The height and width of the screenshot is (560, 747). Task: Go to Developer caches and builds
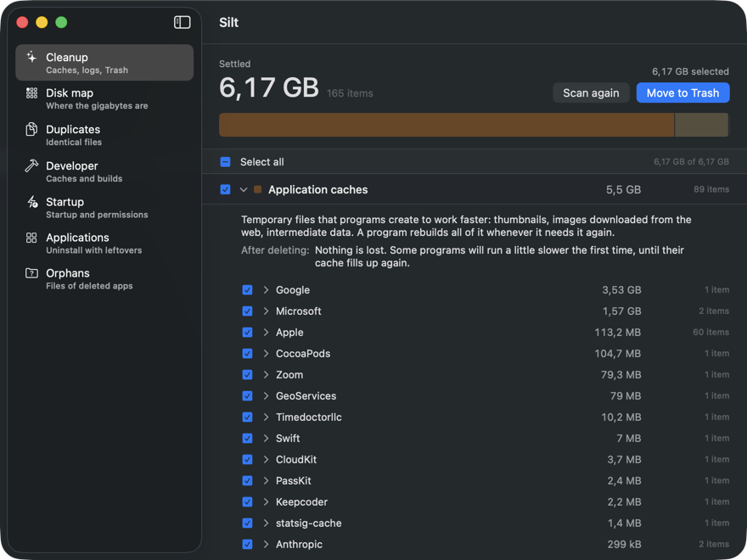point(104,171)
